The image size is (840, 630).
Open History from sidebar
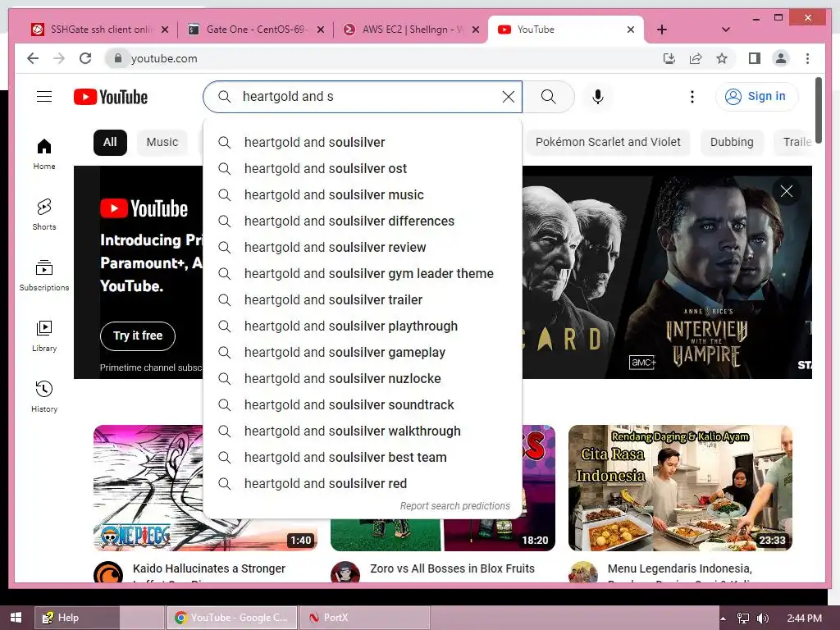(x=44, y=396)
